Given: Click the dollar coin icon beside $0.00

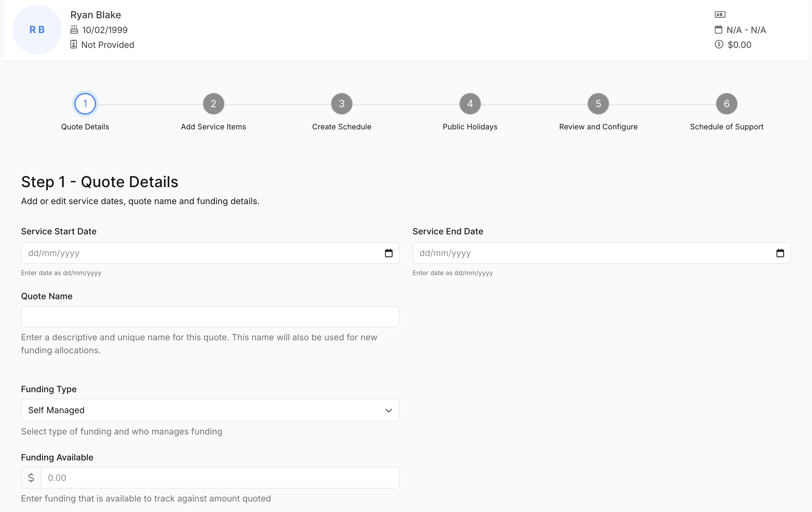Looking at the screenshot, I should [x=719, y=44].
